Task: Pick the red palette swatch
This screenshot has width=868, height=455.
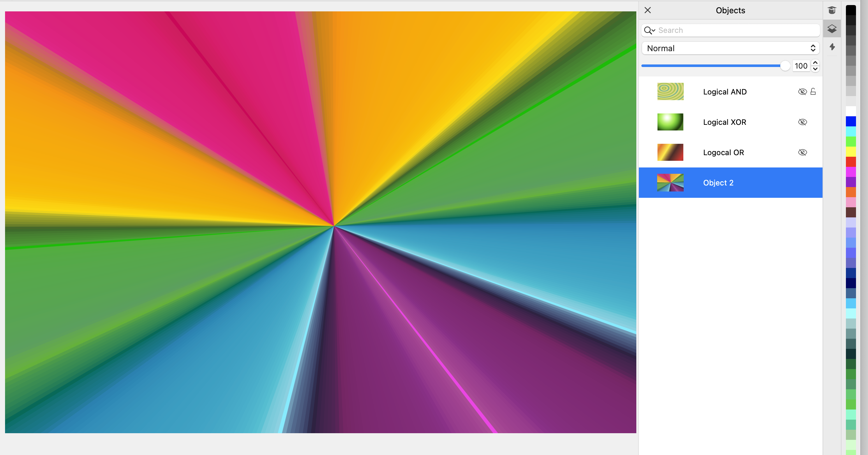Action: 850,162
